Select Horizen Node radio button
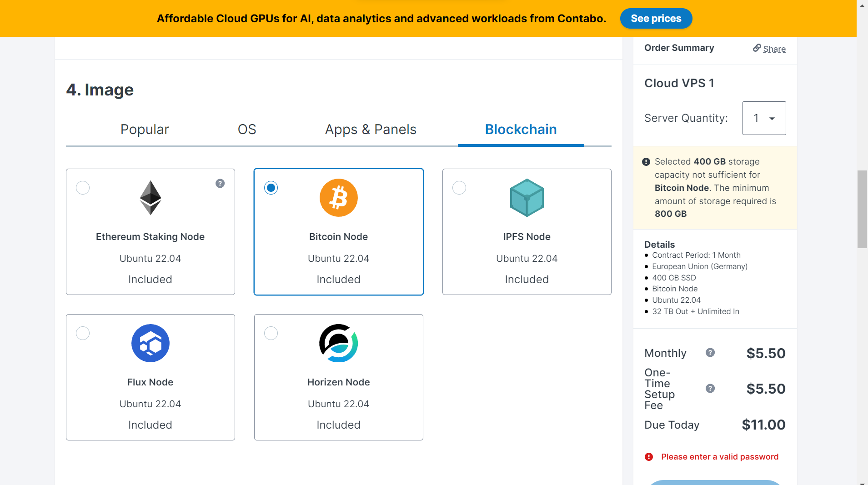This screenshot has height=485, width=868. click(x=271, y=333)
